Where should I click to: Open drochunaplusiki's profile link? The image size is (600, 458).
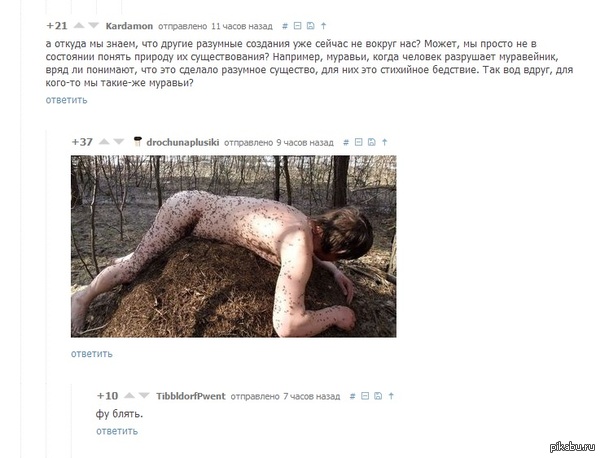(183, 142)
